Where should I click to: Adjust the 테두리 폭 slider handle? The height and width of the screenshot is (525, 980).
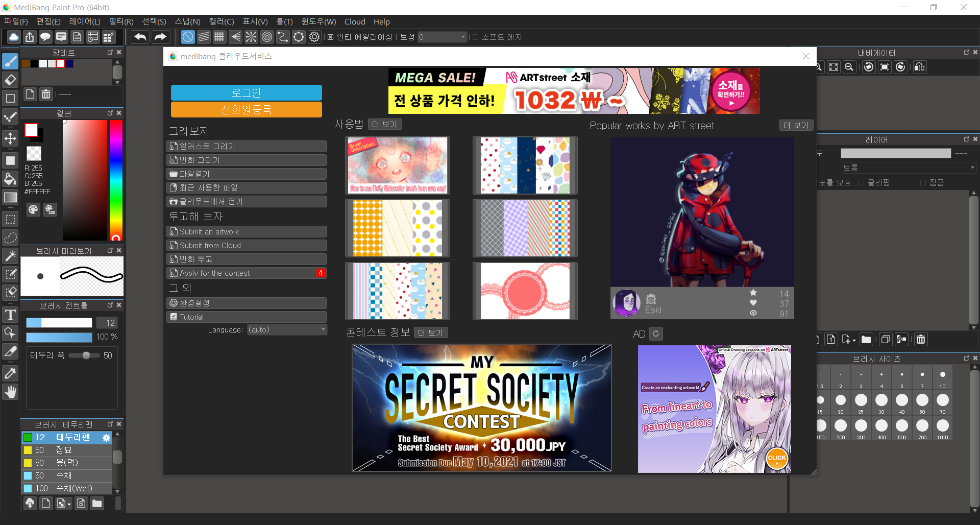[86, 355]
